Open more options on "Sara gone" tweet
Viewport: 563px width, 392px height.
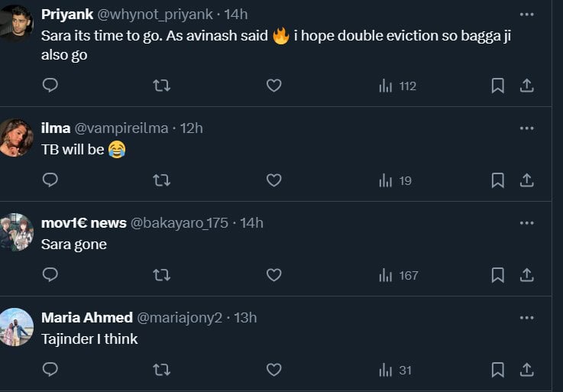click(x=526, y=223)
